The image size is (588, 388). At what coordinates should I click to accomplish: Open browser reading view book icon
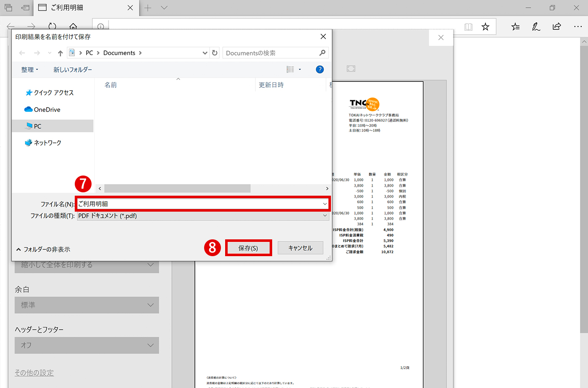468,27
